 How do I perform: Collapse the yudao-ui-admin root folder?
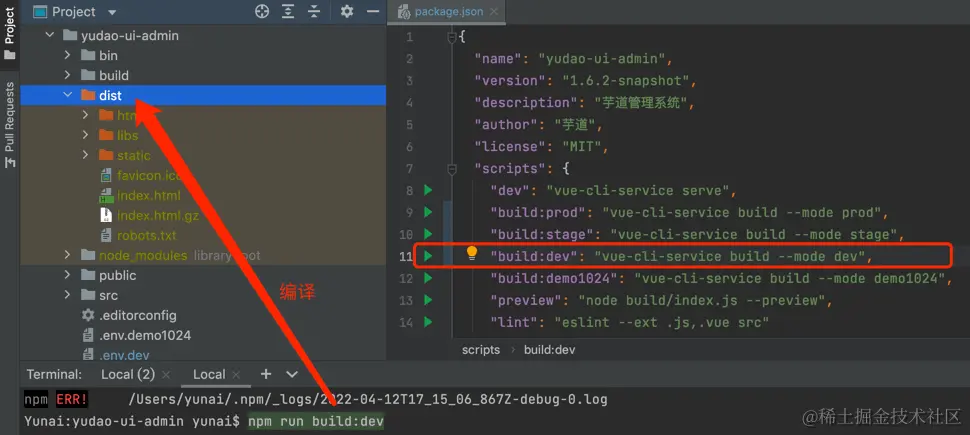click(50, 36)
